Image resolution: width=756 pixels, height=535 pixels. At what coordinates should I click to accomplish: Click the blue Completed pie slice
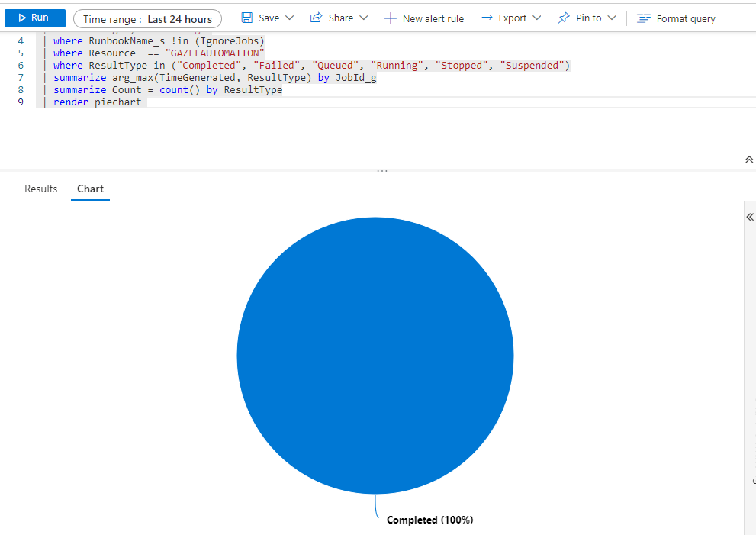coord(375,356)
